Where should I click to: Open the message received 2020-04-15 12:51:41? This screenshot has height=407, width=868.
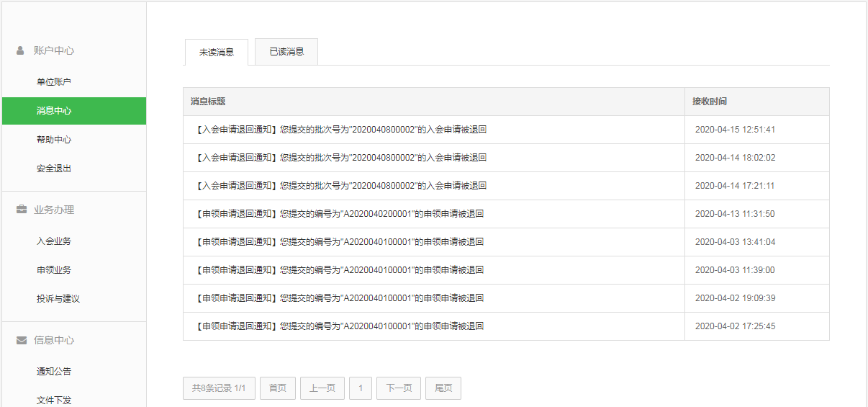(x=342, y=130)
